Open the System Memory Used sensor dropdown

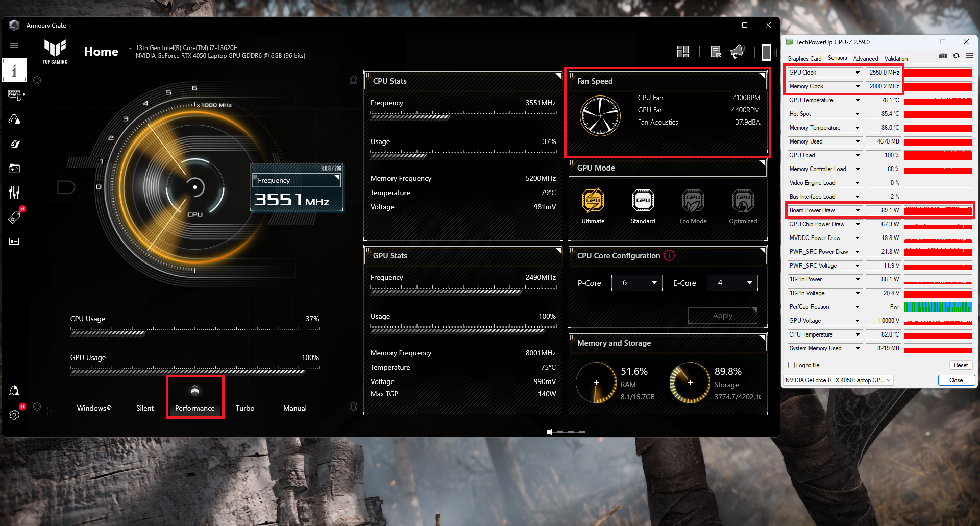[857, 348]
